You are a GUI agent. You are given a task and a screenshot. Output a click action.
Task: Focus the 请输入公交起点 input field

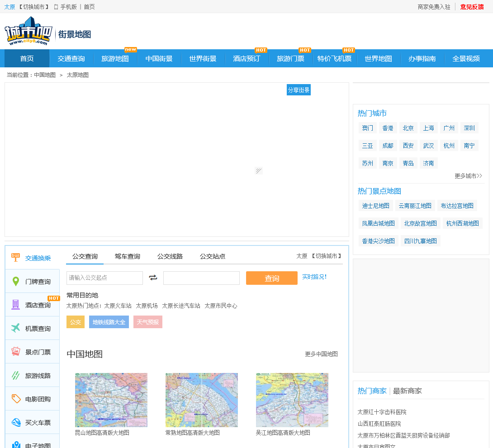click(104, 278)
